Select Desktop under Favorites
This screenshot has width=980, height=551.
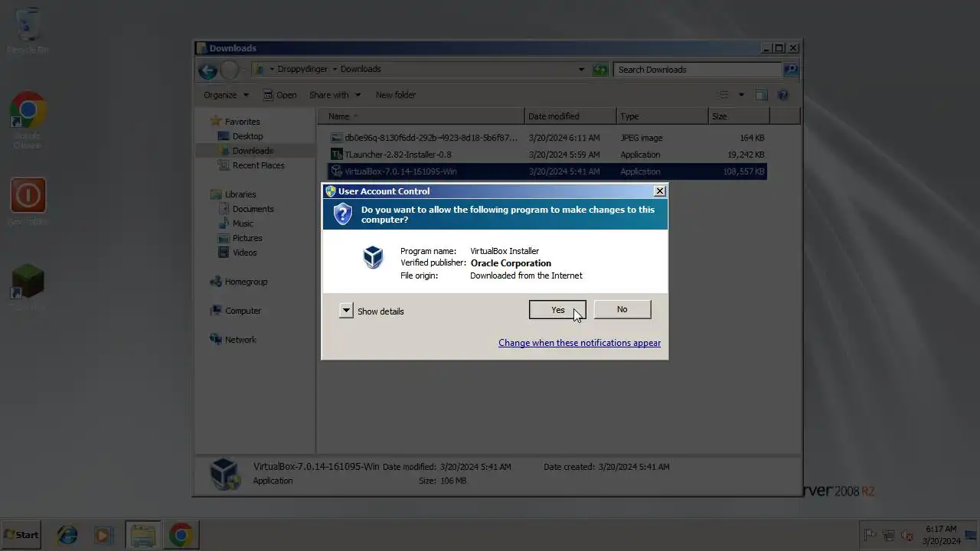(247, 136)
